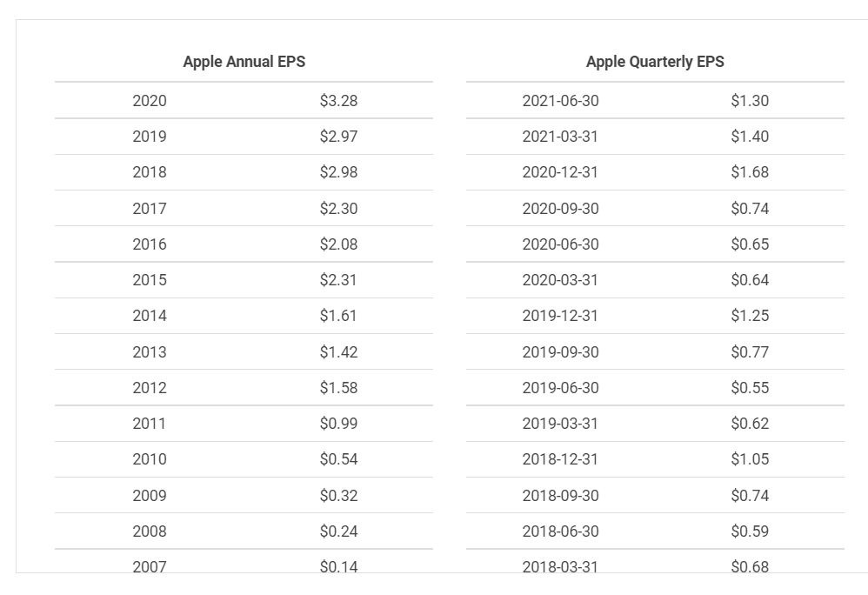Click the $2.98 EPS value for 2018
Screen dimensions: 868x595
click(x=339, y=172)
